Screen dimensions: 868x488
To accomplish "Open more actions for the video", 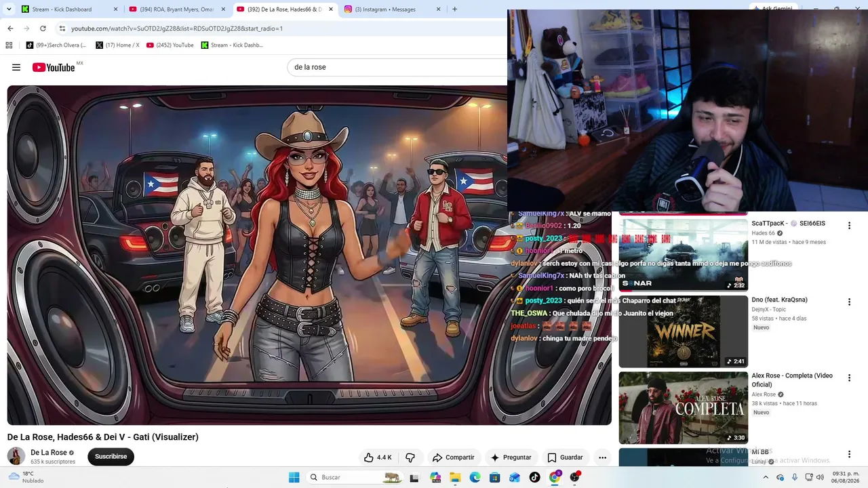I will pos(602,457).
